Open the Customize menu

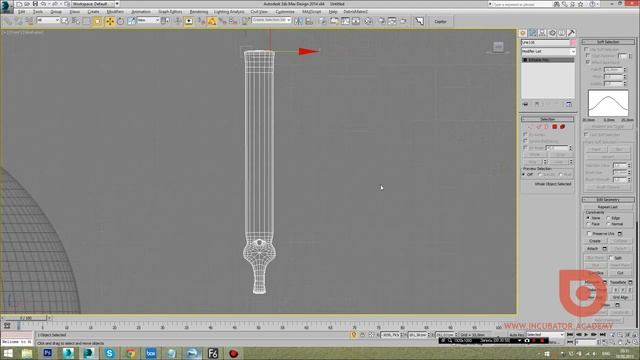tap(284, 12)
